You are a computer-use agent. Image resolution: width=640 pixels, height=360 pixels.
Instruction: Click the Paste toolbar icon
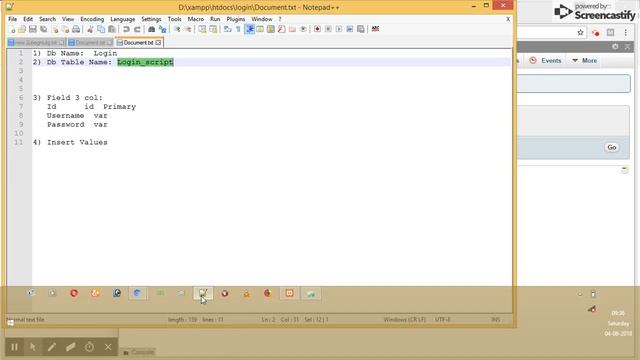click(111, 29)
